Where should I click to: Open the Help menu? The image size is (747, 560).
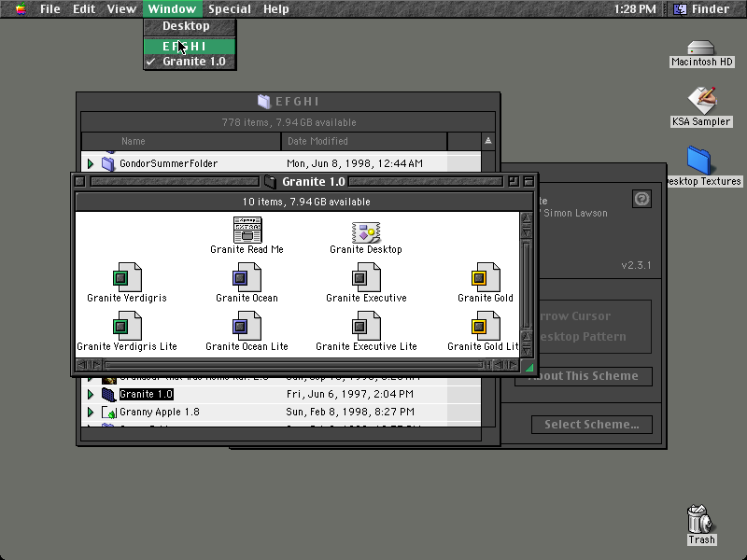[x=276, y=9]
